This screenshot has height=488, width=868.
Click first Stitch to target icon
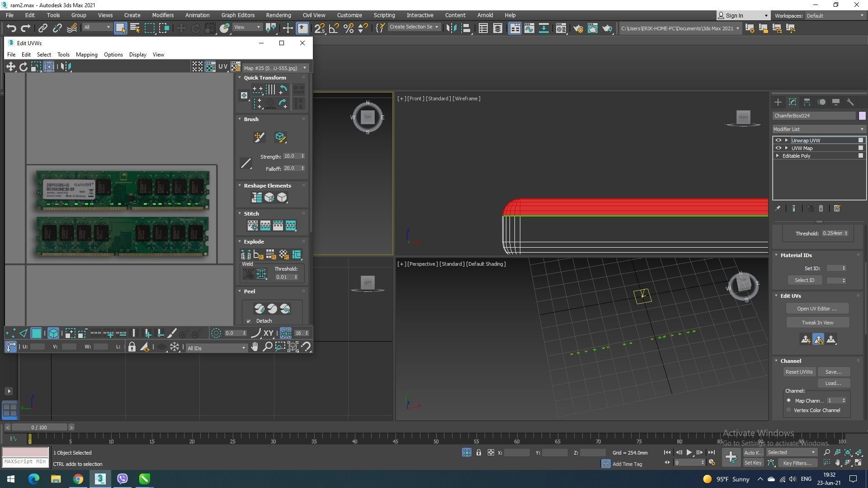pos(252,225)
